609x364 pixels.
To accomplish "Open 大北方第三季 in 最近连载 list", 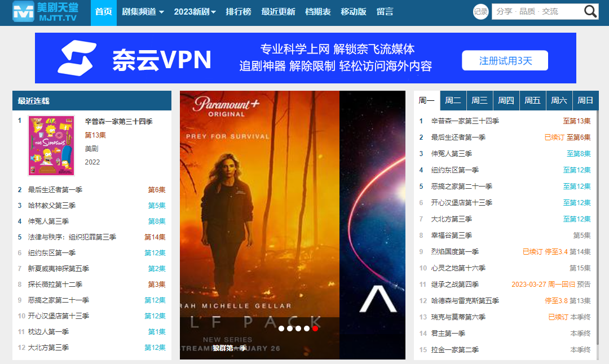I will tap(48, 348).
